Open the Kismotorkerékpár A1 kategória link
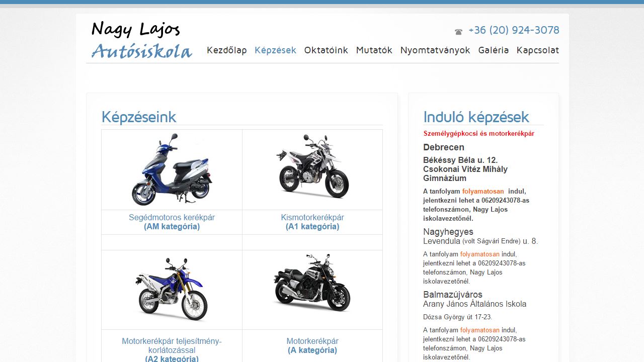 coord(312,222)
